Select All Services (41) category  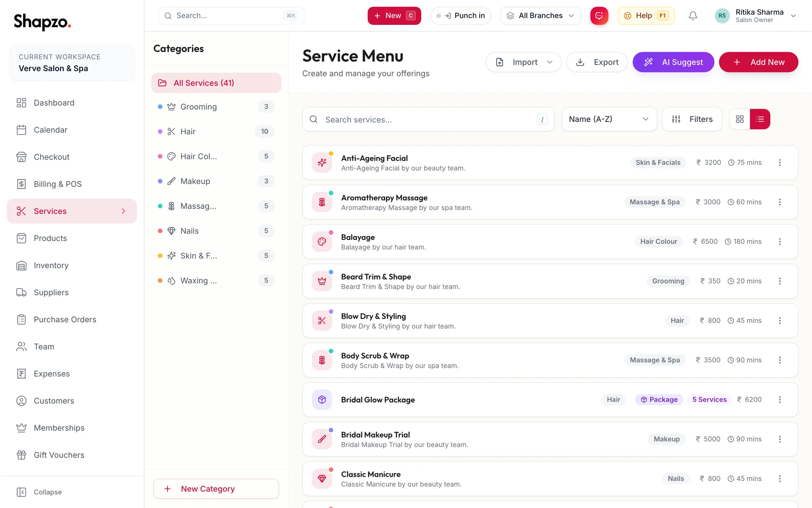pyautogui.click(x=216, y=83)
